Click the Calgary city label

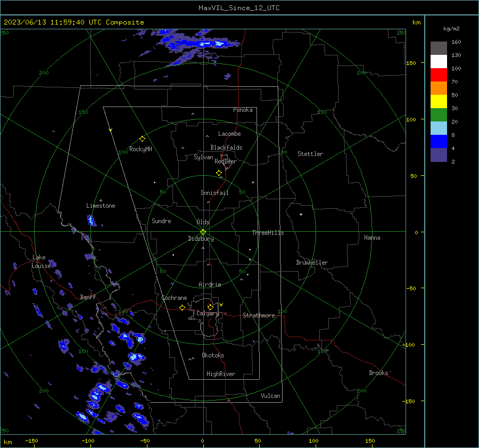[208, 313]
